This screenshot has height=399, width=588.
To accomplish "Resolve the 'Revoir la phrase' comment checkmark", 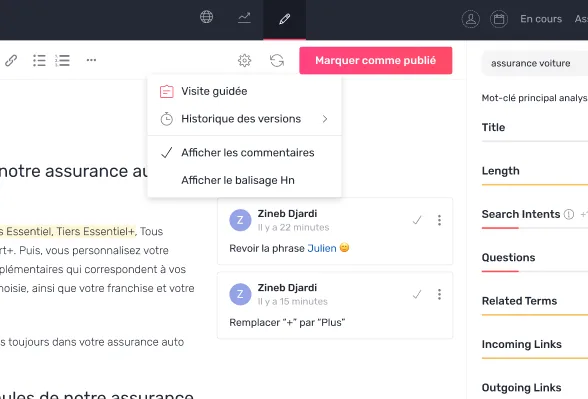I will [x=417, y=220].
